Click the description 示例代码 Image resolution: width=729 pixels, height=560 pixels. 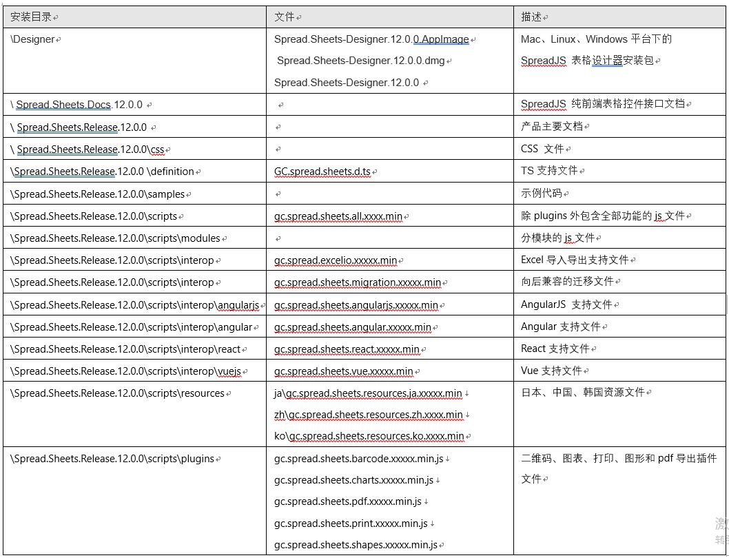(542, 193)
